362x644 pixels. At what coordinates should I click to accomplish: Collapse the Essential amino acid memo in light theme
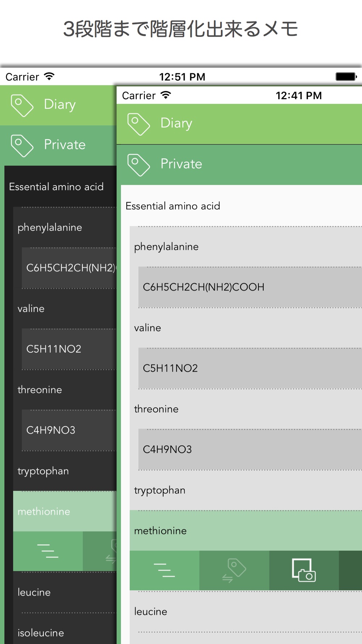(173, 206)
